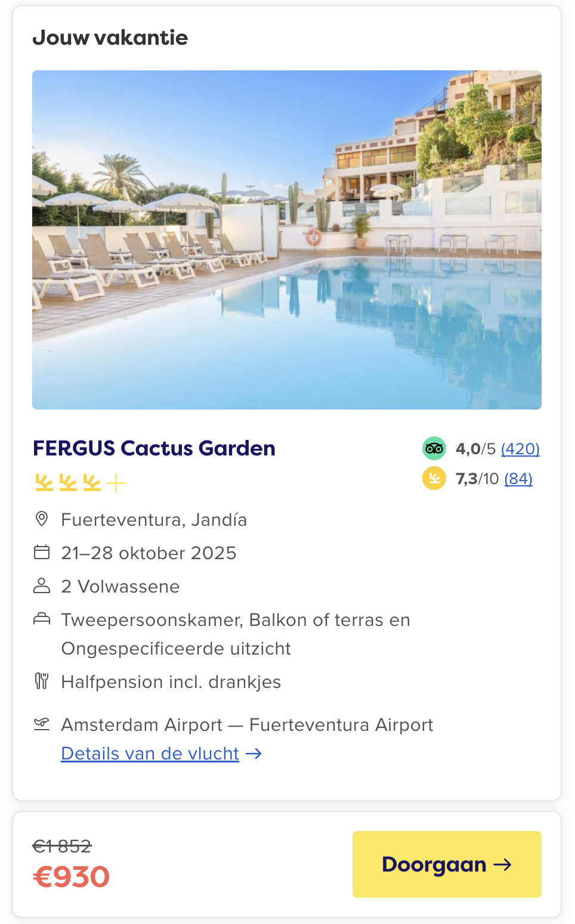Click the location pin icon beside Fuerteventura

[x=42, y=519]
